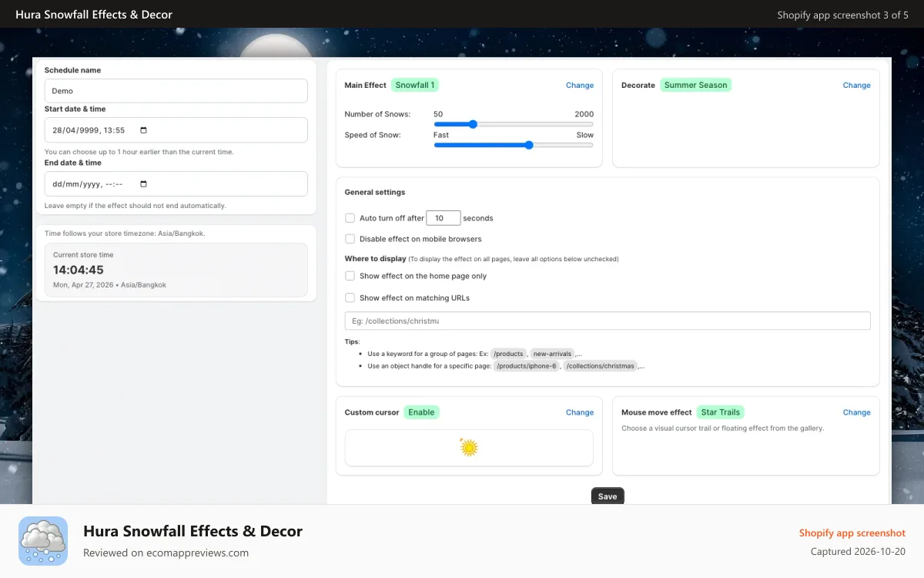Click the Enable badge beside Custom cursor
924x578 pixels.
421,412
